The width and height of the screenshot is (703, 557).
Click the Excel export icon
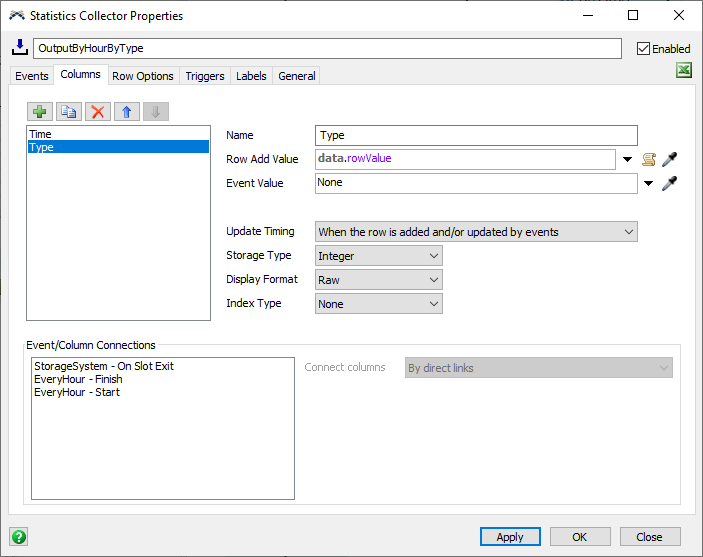point(684,70)
